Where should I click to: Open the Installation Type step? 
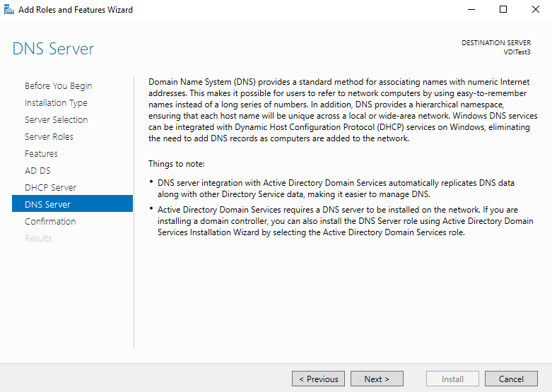coord(56,103)
